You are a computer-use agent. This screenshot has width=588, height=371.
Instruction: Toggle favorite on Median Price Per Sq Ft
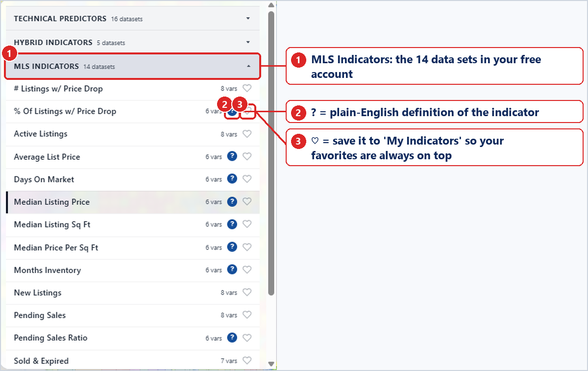(x=247, y=247)
